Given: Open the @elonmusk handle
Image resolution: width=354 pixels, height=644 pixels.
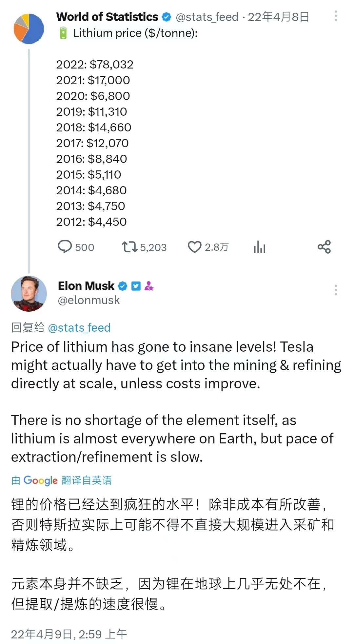Looking at the screenshot, I should click(89, 300).
